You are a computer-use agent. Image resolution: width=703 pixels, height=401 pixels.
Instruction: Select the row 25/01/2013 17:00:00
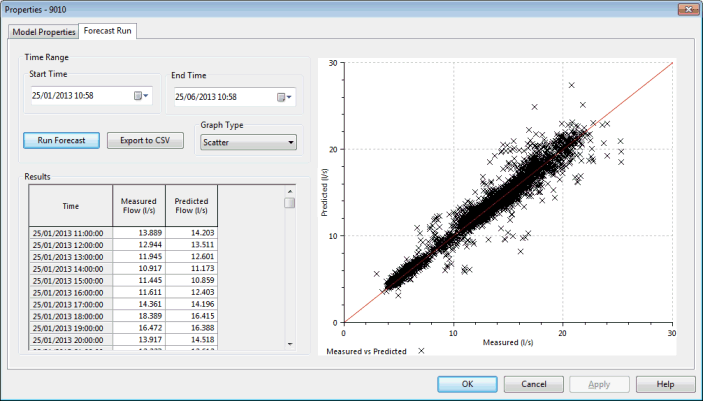pos(123,304)
